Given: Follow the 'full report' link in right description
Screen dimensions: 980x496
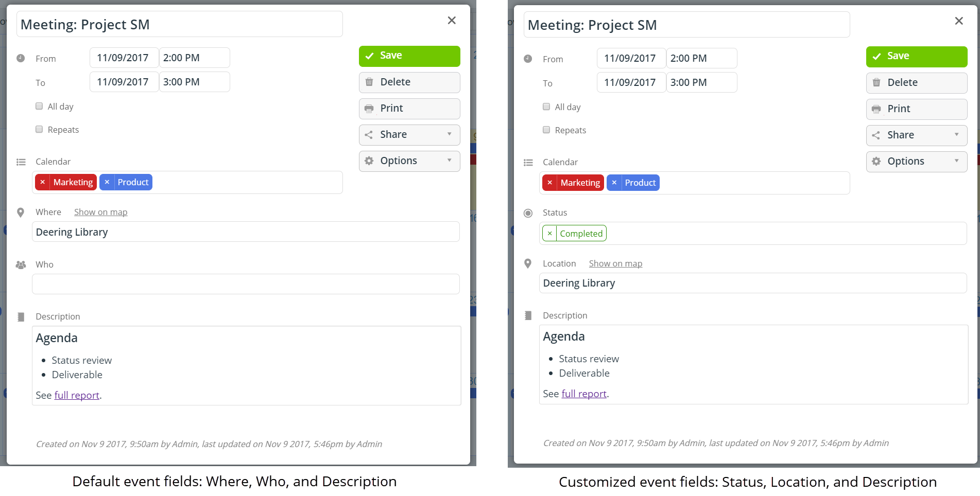Looking at the screenshot, I should click(x=584, y=394).
